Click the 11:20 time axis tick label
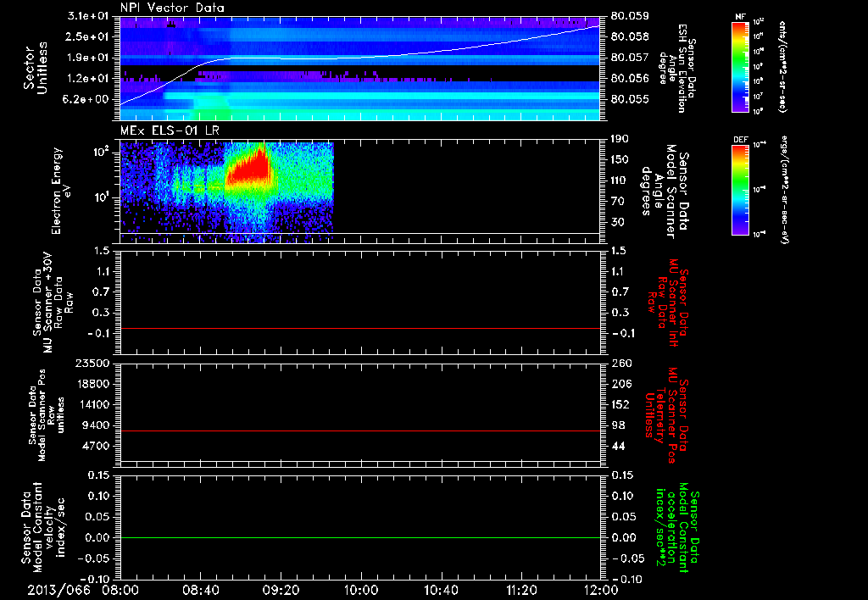The width and height of the screenshot is (868, 600). tap(521, 591)
